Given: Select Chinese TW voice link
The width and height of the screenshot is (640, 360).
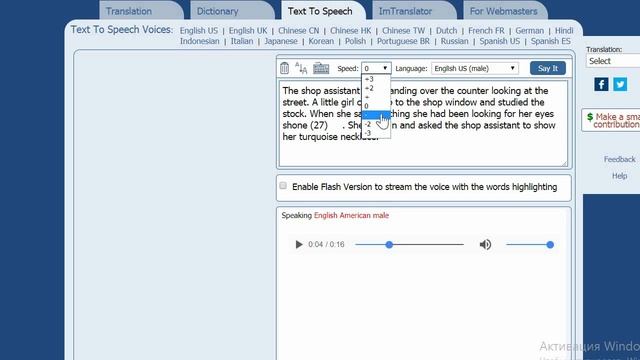Looking at the screenshot, I should click(403, 31).
